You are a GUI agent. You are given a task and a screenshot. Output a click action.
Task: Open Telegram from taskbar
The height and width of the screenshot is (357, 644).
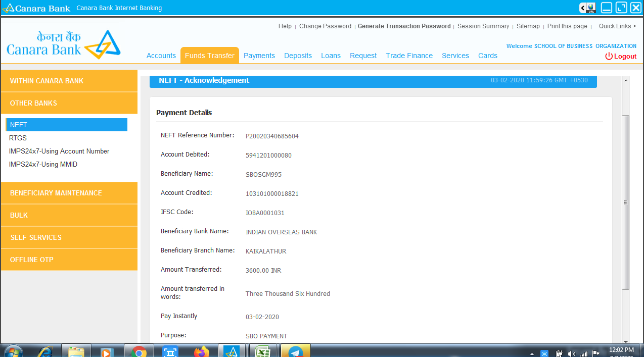295,351
